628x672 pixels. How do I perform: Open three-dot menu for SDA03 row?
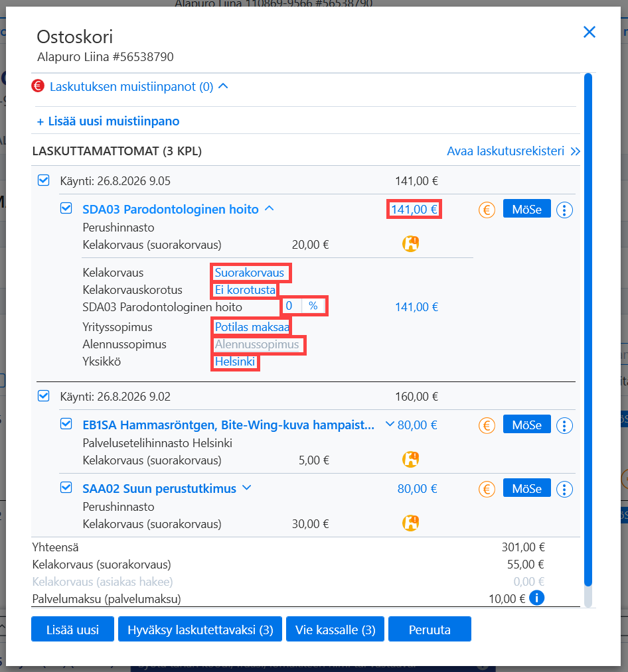(x=564, y=210)
